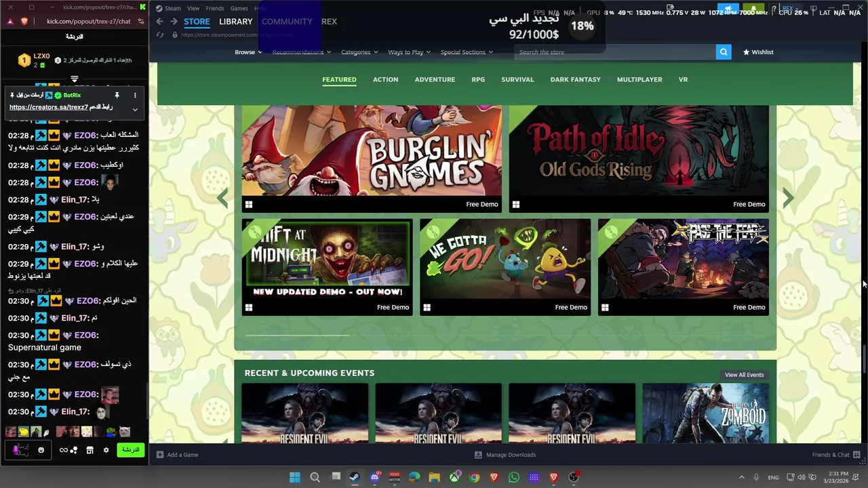This screenshot has height=488, width=868.
Task: Open Kick chat settings gear
Action: [x=106, y=450]
